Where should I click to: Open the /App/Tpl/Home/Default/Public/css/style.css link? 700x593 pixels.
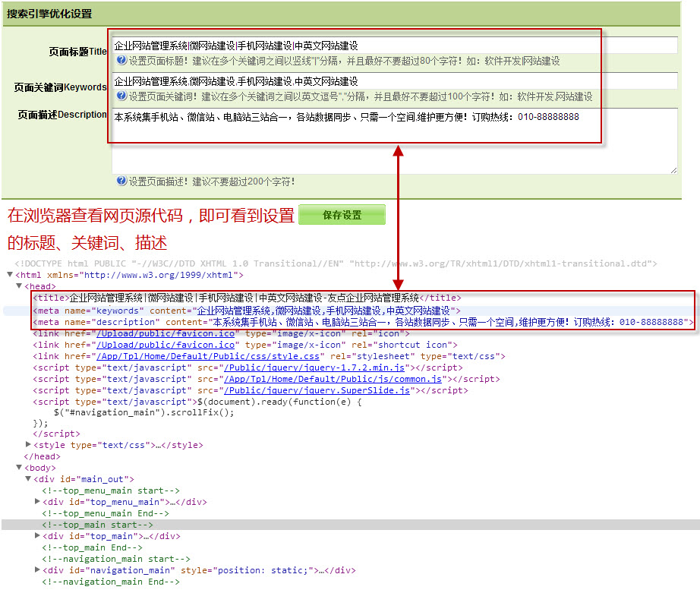[x=208, y=356]
